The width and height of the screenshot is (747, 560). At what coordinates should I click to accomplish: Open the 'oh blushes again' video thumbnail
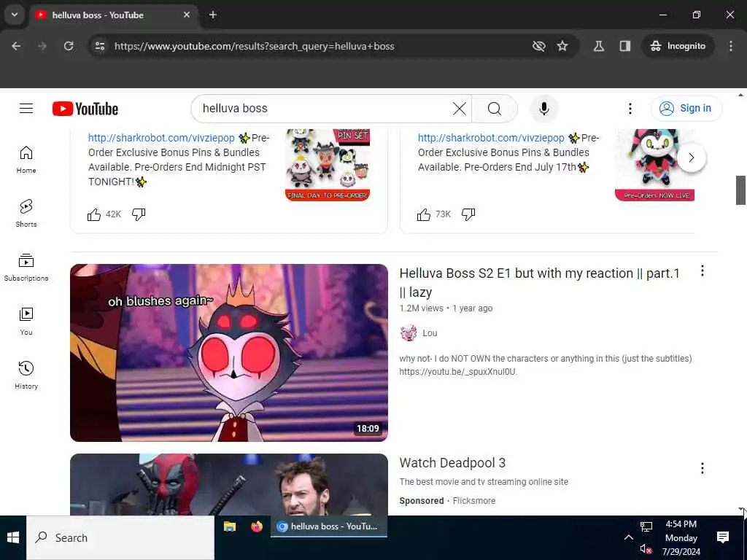pyautogui.click(x=229, y=353)
